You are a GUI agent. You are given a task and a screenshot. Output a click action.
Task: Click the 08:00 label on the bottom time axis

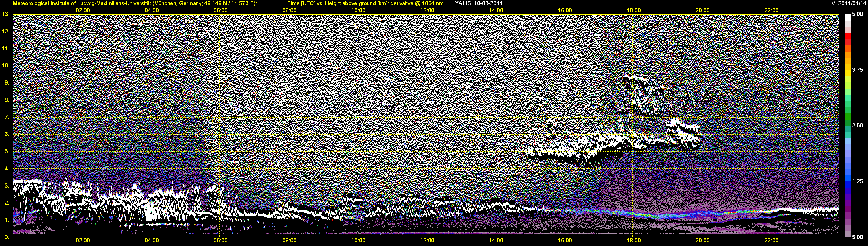289,240
